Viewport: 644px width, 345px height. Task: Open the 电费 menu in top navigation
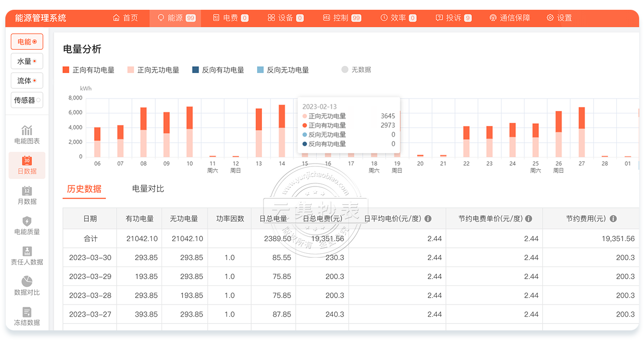230,18
